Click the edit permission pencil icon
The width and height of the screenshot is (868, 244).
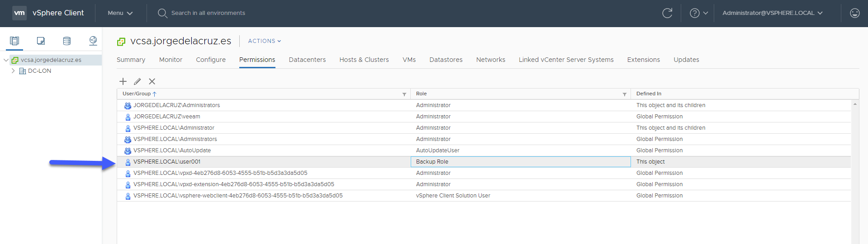(x=138, y=81)
